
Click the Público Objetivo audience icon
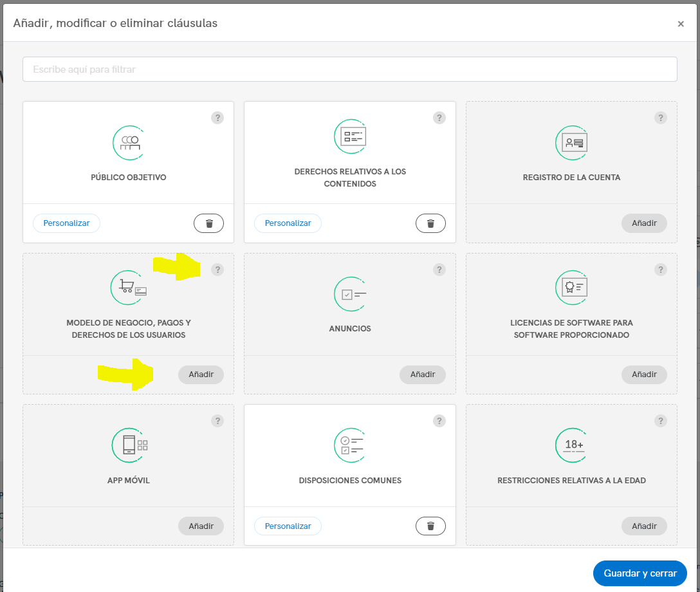[129, 142]
